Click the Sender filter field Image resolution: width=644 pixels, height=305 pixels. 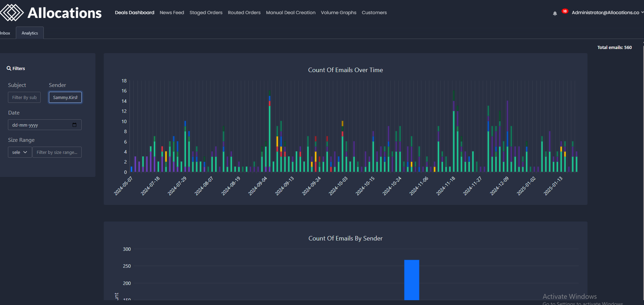click(x=65, y=97)
